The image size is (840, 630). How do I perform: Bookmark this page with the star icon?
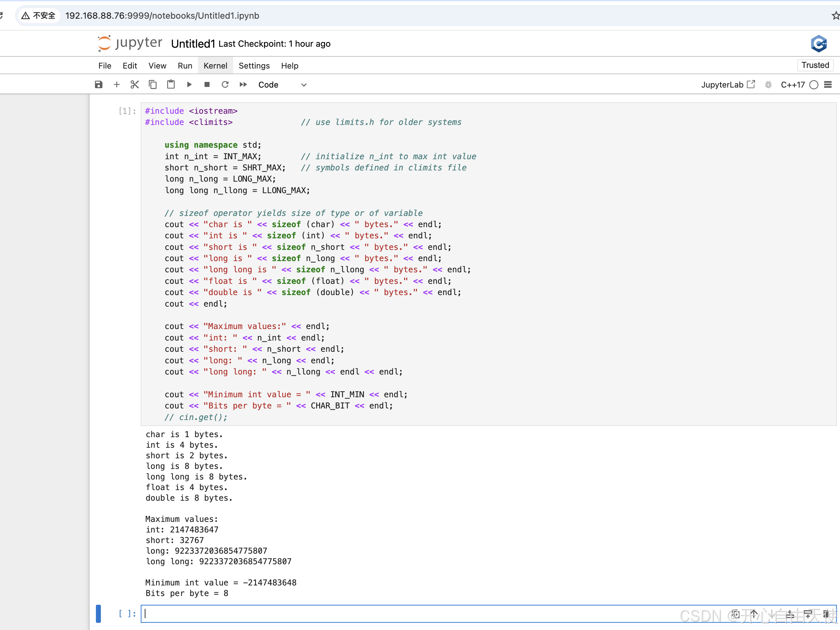835,16
